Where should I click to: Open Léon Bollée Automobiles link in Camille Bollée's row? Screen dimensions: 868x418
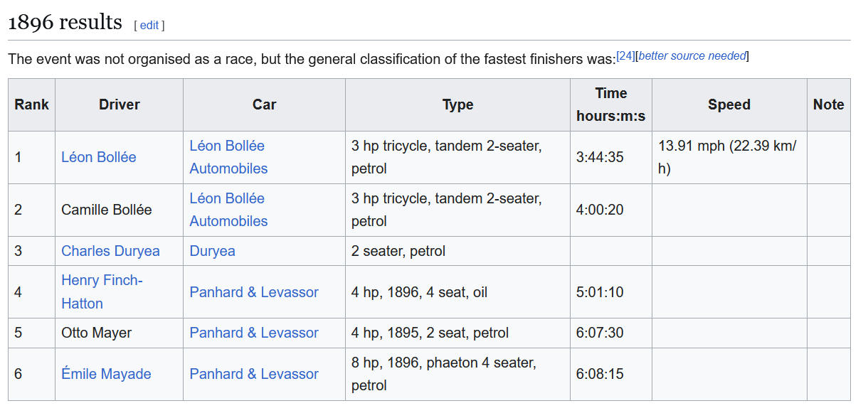pyautogui.click(x=228, y=210)
